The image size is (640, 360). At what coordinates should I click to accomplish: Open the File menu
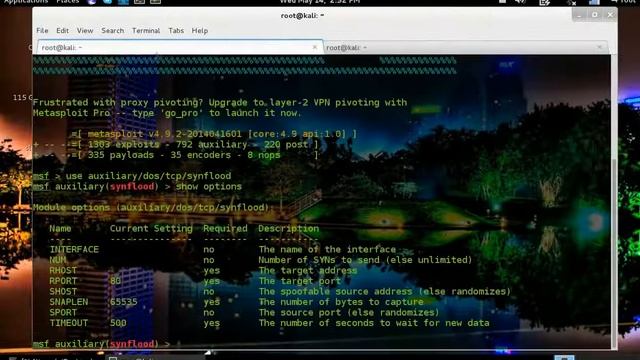pos(42,31)
